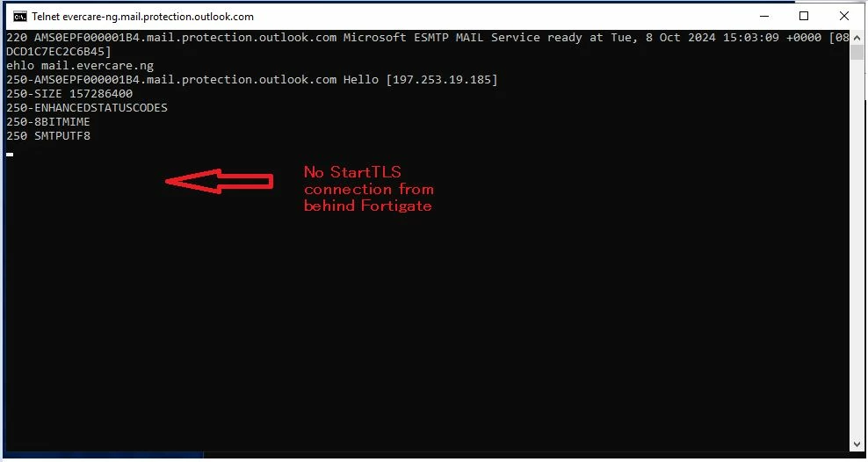The height and width of the screenshot is (462, 868).
Task: Close the Telnet window
Action: coord(843,16)
